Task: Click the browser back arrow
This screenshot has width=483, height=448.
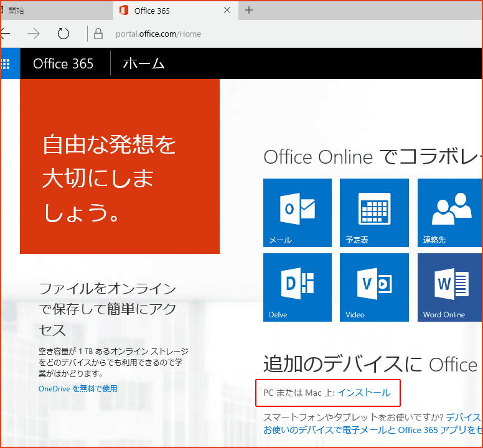Action: 5,34
